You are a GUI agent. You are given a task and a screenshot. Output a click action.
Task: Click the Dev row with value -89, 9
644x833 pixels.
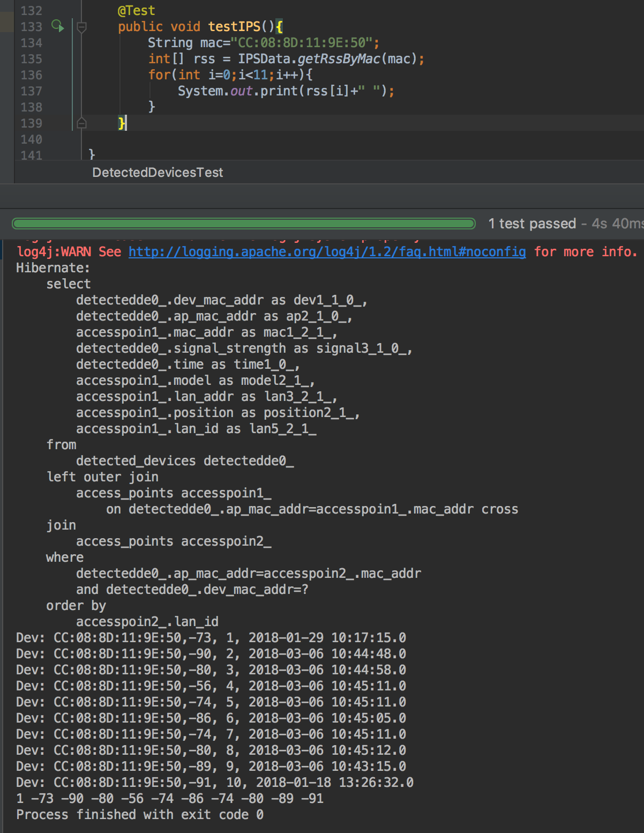(211, 766)
